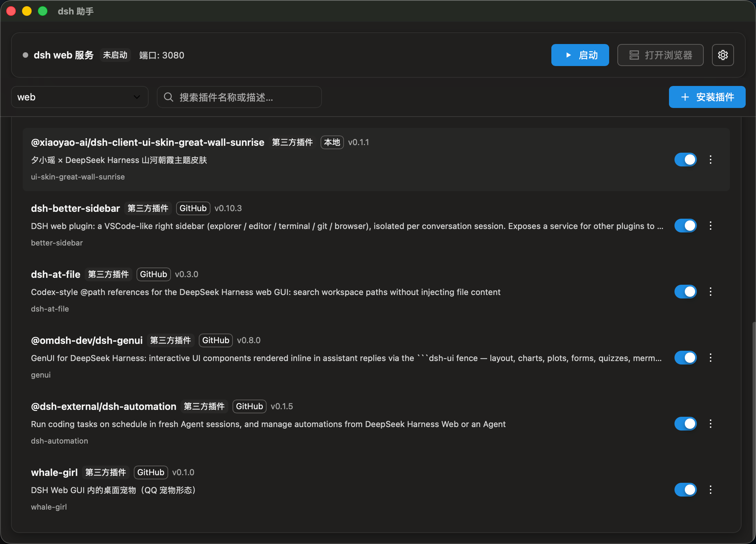
Task: Start the dsh web service with 启动
Action: 580,55
